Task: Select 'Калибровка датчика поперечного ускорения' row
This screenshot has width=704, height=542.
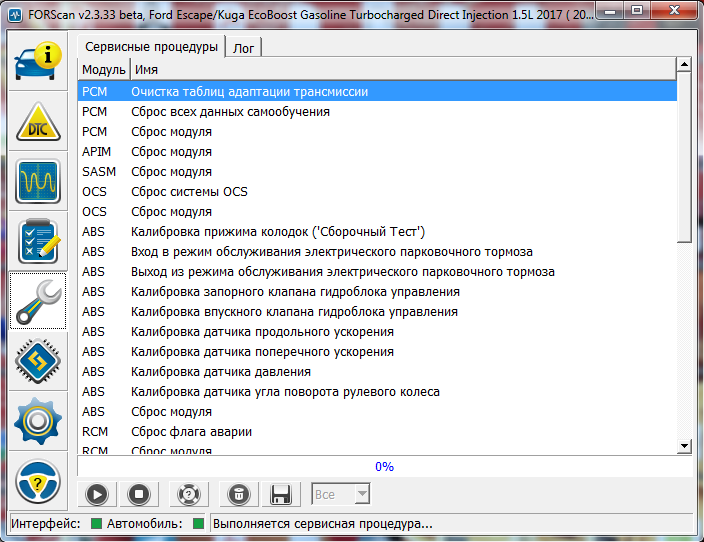Action: [x=377, y=352]
